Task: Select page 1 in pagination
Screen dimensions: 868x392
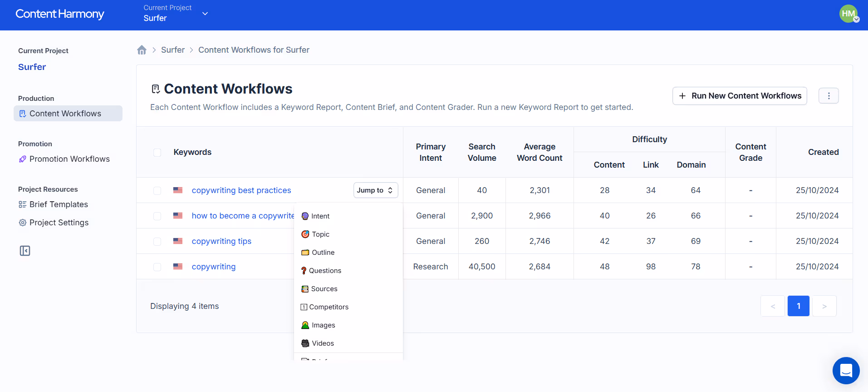Action: pyautogui.click(x=799, y=306)
